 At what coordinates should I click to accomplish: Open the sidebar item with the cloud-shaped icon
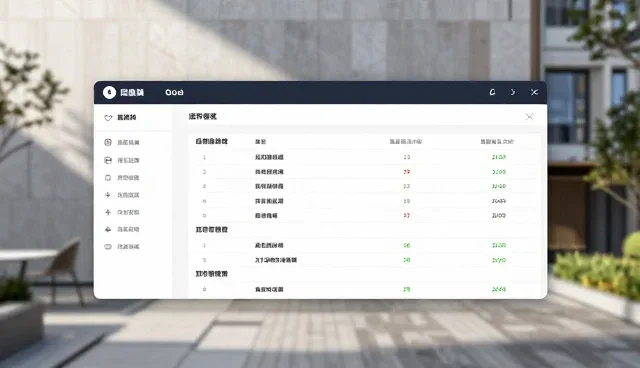122,229
